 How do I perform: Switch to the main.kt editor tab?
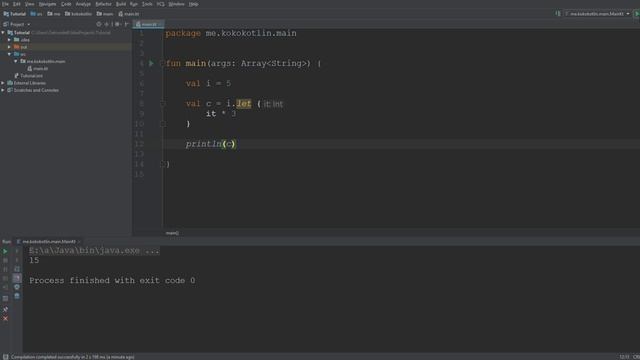149,24
